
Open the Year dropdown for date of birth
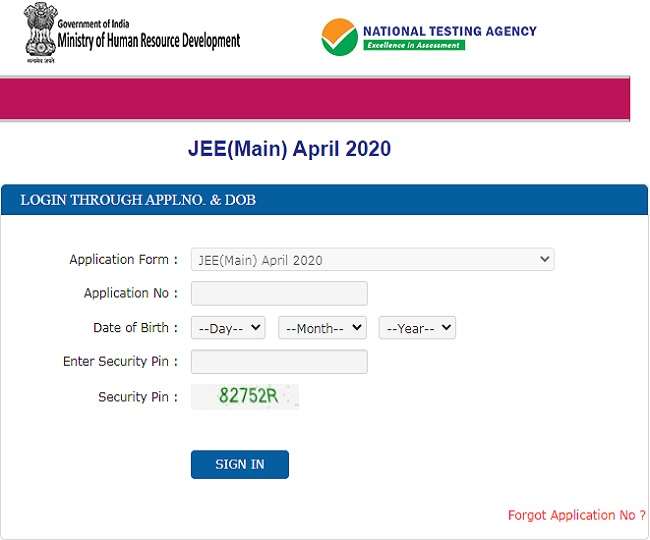[417, 328]
